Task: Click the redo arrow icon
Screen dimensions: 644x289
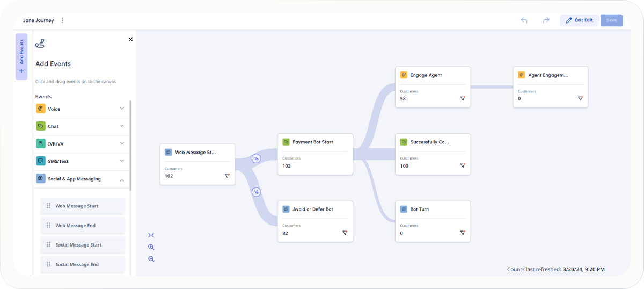Action: [x=546, y=20]
